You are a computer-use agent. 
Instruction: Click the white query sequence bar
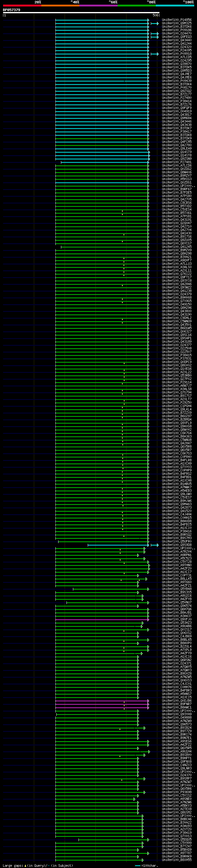(81, 13)
